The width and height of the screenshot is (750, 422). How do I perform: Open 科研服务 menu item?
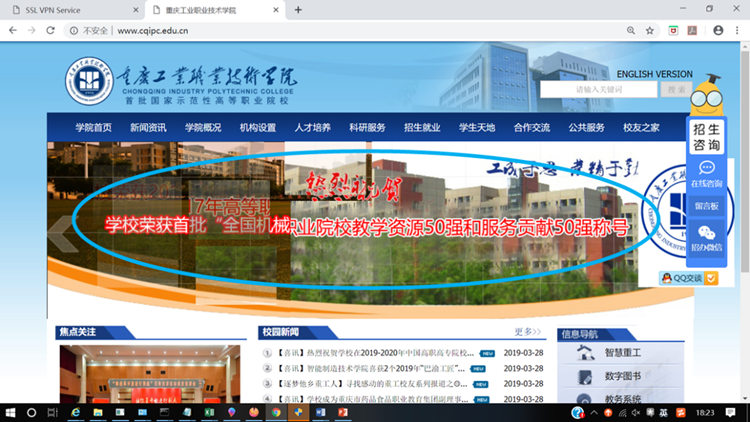click(x=367, y=128)
